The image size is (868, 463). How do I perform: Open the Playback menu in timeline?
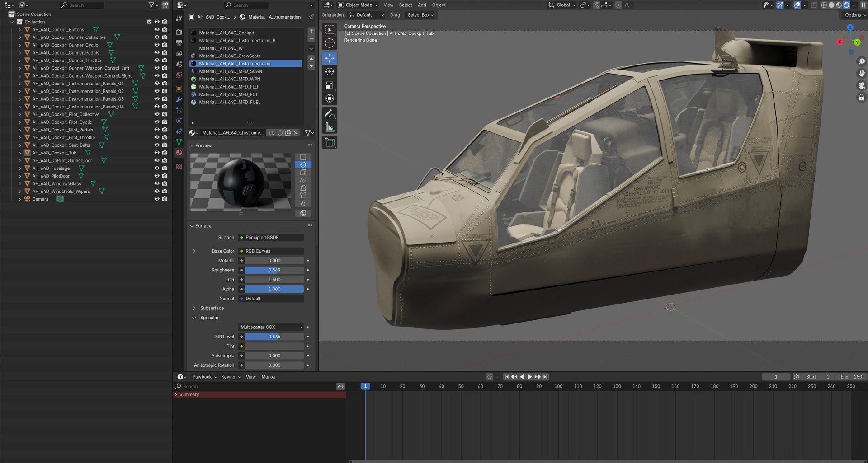click(x=204, y=377)
